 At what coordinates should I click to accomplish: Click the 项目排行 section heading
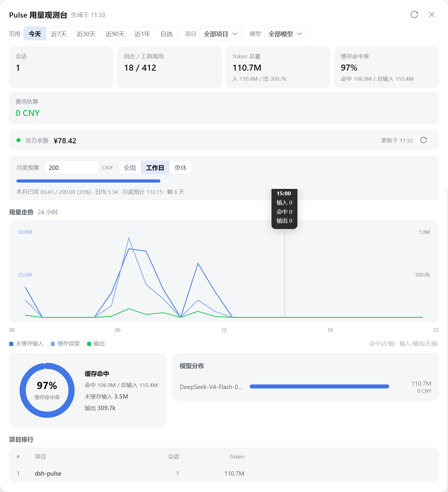point(21,440)
